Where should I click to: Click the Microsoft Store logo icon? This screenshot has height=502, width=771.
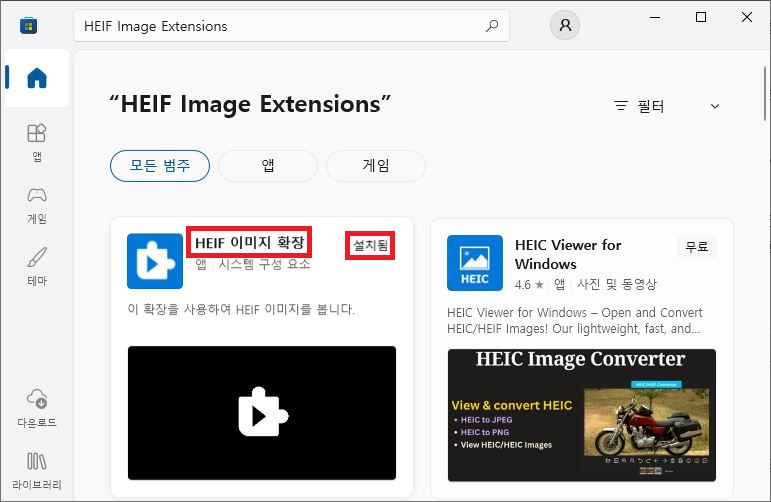coord(29,26)
